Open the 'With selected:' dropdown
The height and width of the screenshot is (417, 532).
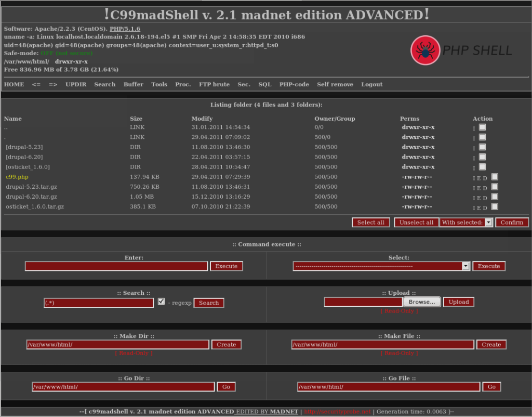click(467, 223)
